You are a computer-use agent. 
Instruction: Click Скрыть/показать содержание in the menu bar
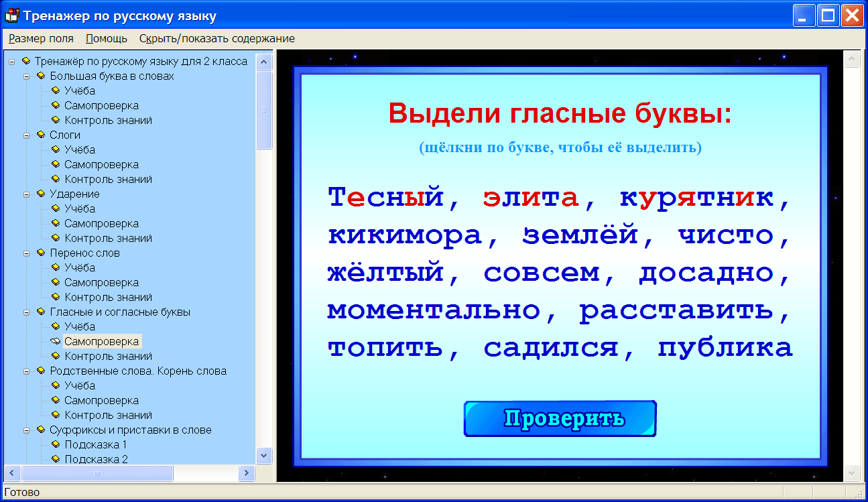click(x=216, y=39)
